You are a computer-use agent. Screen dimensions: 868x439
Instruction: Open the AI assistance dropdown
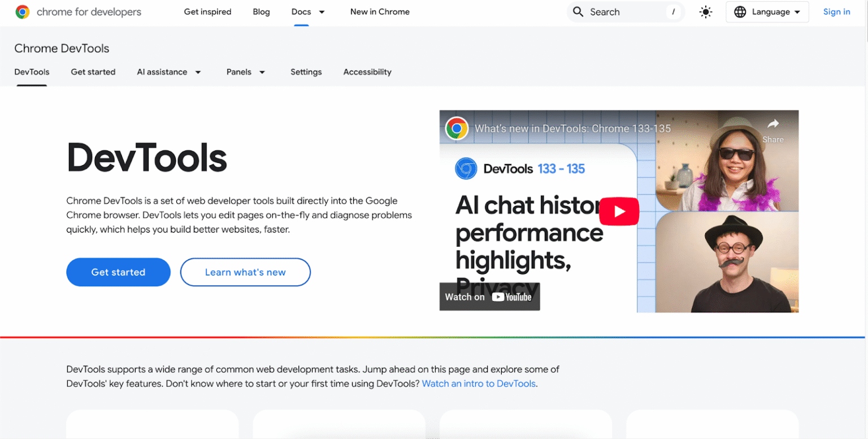pyautogui.click(x=169, y=72)
